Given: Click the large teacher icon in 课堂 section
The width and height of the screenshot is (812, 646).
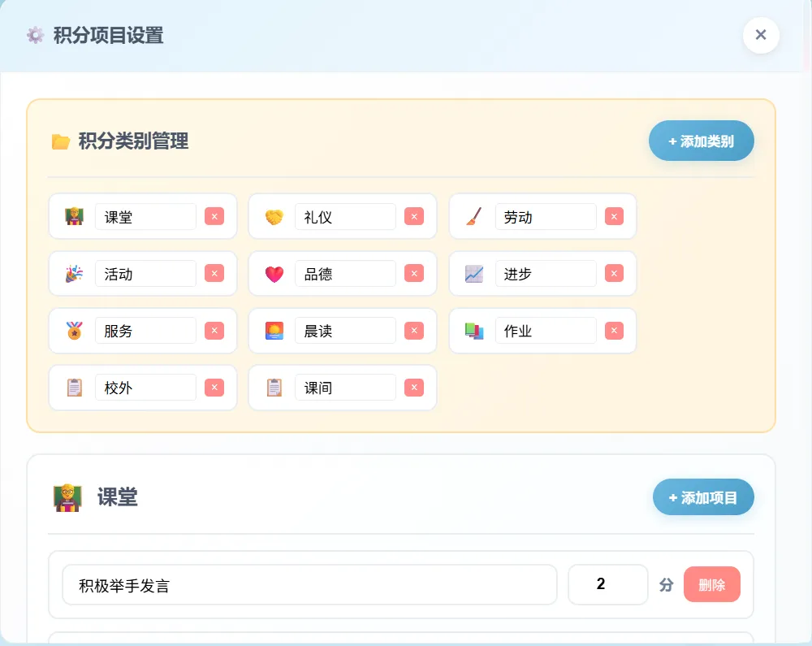Looking at the screenshot, I should [x=68, y=497].
